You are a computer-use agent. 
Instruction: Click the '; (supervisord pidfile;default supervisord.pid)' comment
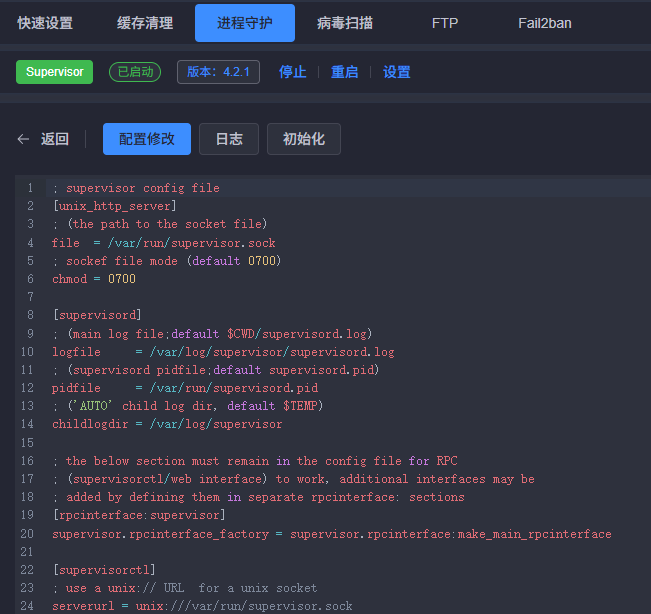tap(216, 370)
